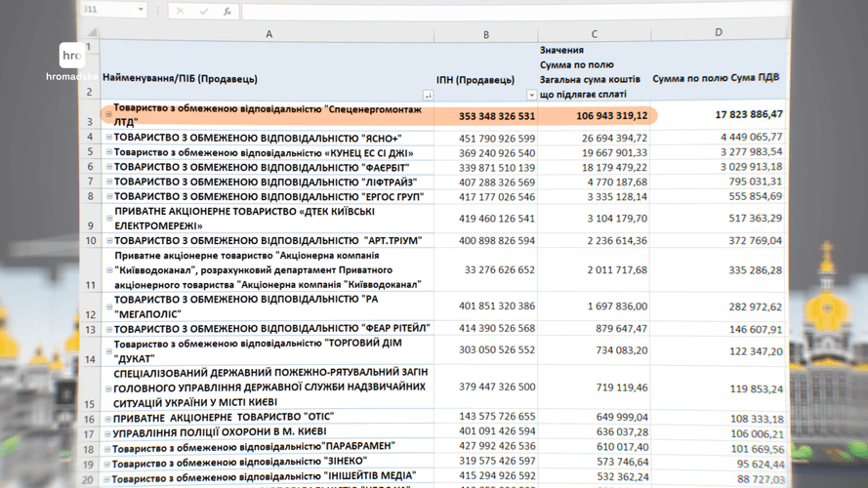Collapse the "ЯСНО+" row group
868x488 pixels.
(108, 138)
